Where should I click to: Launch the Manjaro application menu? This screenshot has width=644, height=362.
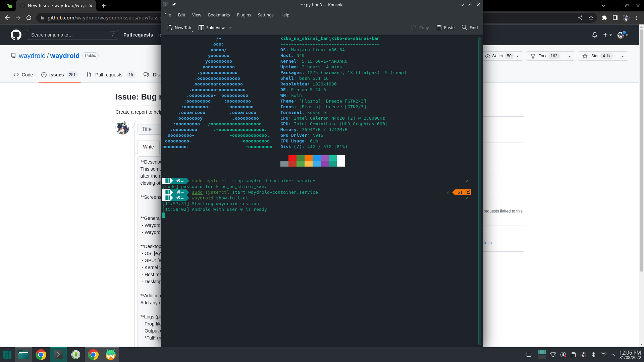pos(7,355)
